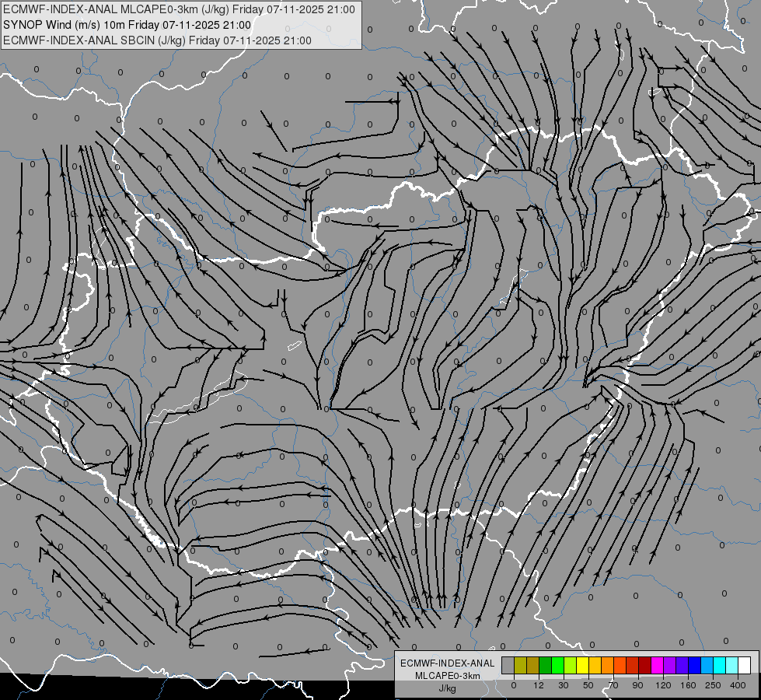761x700 pixels.
Task: Click the gray swatch in the MLCAPE legend
Action: [508, 665]
